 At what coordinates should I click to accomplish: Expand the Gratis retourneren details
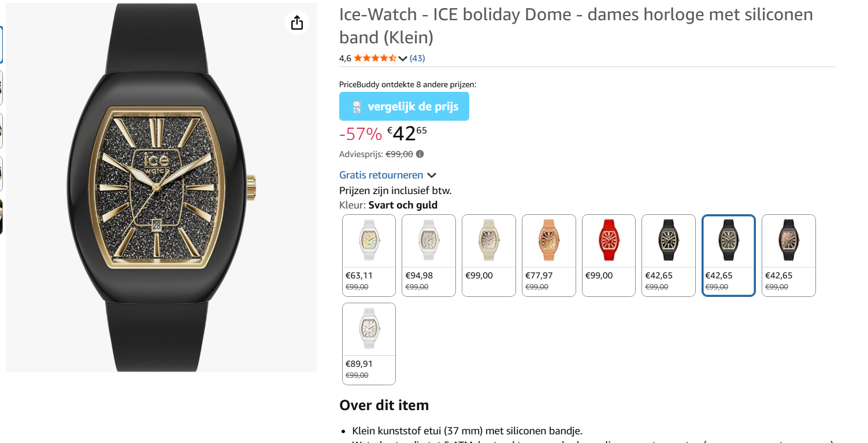pyautogui.click(x=433, y=174)
